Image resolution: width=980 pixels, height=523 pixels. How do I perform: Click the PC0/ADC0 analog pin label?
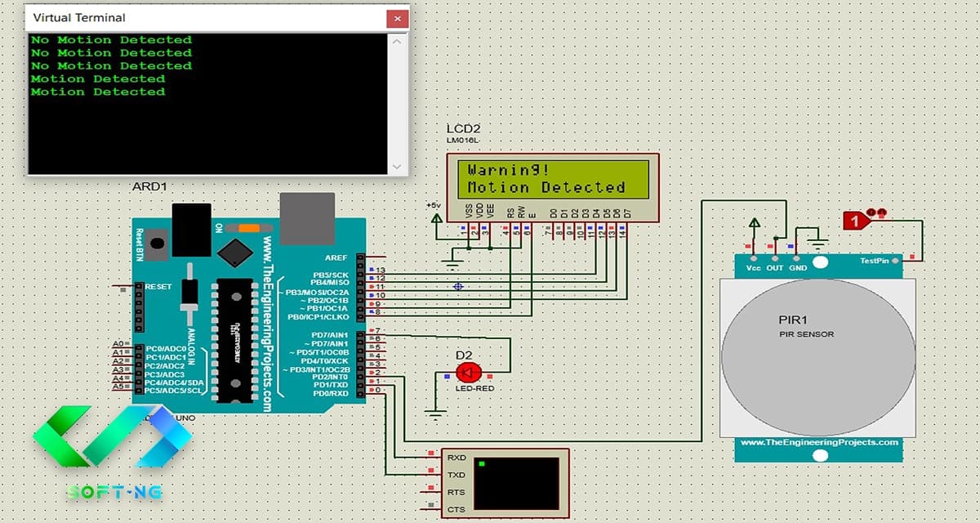(x=164, y=348)
